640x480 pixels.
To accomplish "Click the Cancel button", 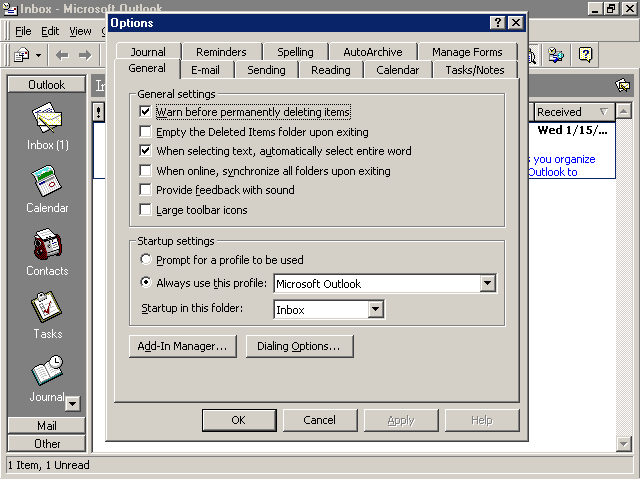I will pos(320,420).
